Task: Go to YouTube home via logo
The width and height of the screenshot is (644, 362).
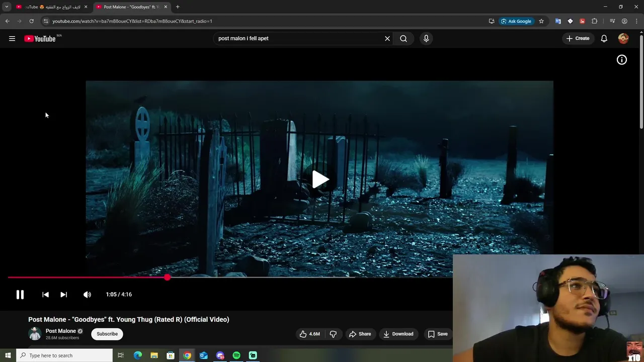Action: point(40,39)
